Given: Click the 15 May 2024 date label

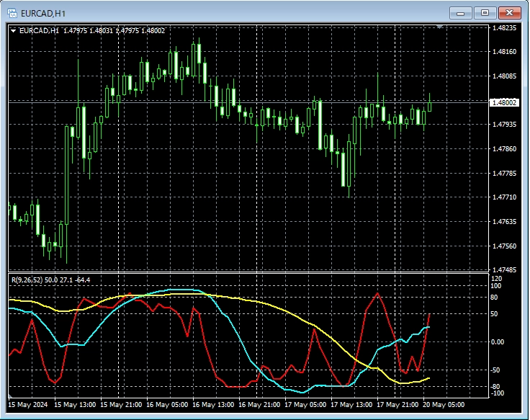Looking at the screenshot, I should (x=29, y=404).
